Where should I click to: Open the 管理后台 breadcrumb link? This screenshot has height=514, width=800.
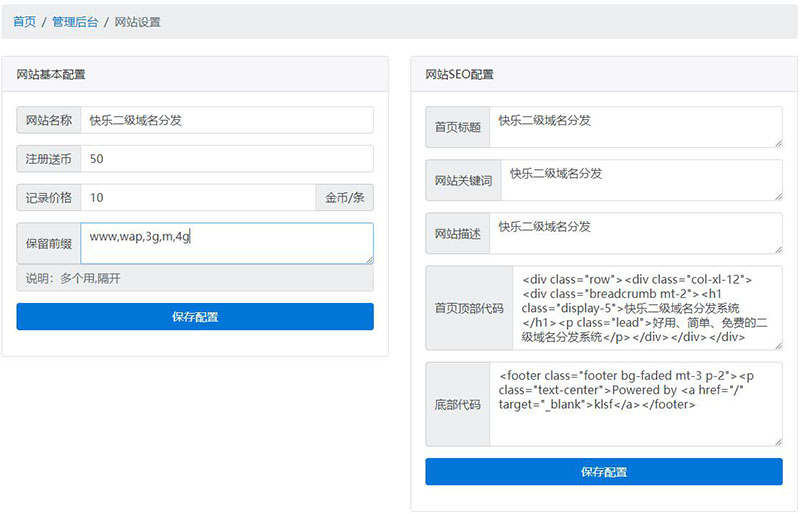(75, 22)
